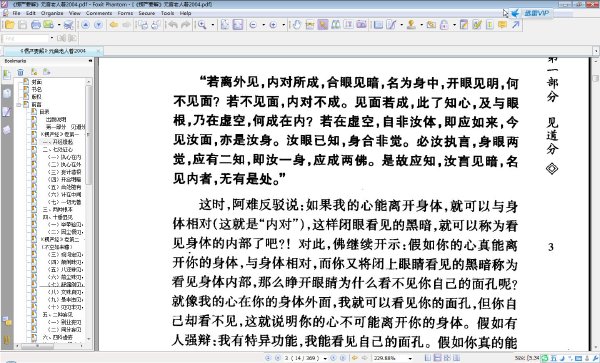This screenshot has width=600, height=363.
Task: Click the Email envelope icon
Action: point(48,25)
